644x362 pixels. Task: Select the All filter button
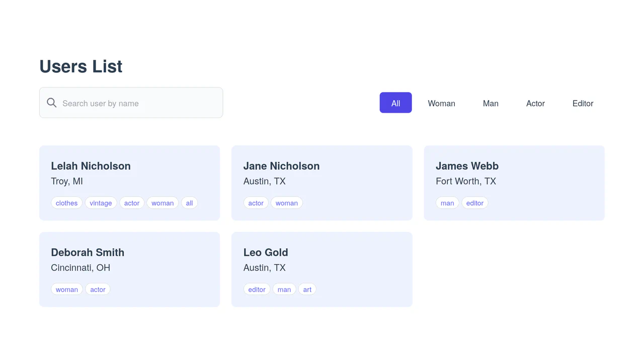[x=395, y=103]
